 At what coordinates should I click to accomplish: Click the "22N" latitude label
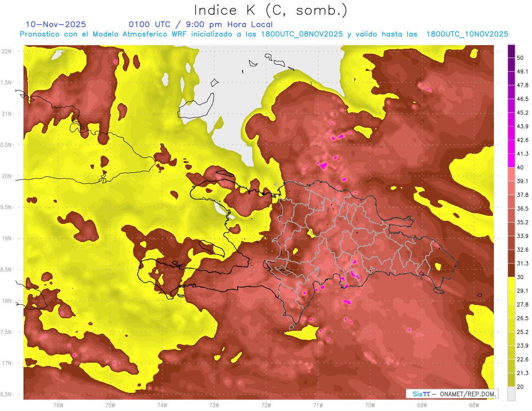7,51
